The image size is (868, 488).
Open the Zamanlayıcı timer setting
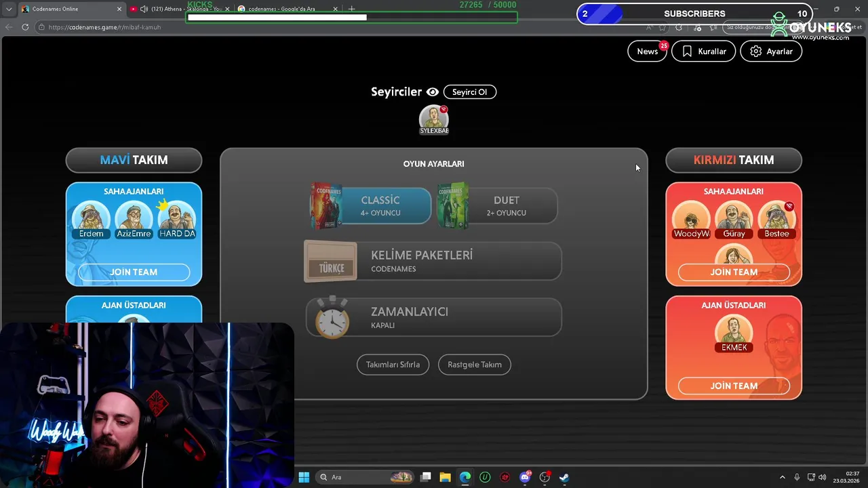tap(433, 317)
